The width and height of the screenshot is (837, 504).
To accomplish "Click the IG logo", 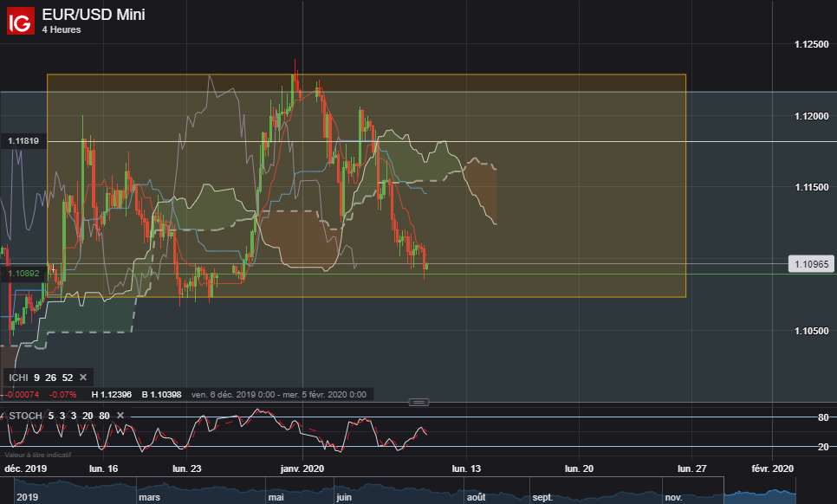I will click(x=21, y=21).
